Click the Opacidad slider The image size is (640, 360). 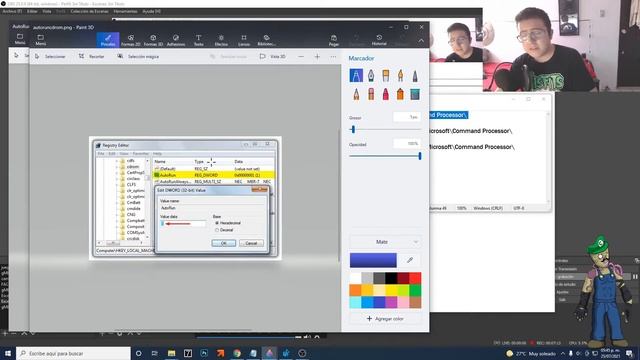click(x=385, y=156)
